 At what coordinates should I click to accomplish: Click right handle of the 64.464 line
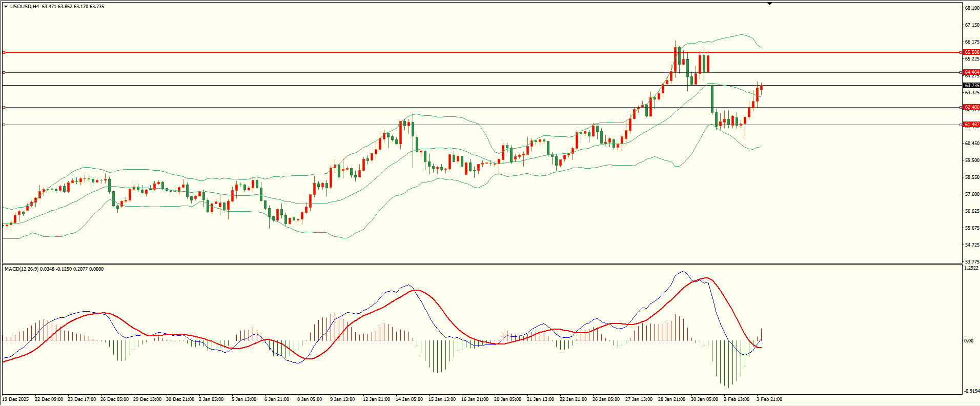[x=960, y=72]
